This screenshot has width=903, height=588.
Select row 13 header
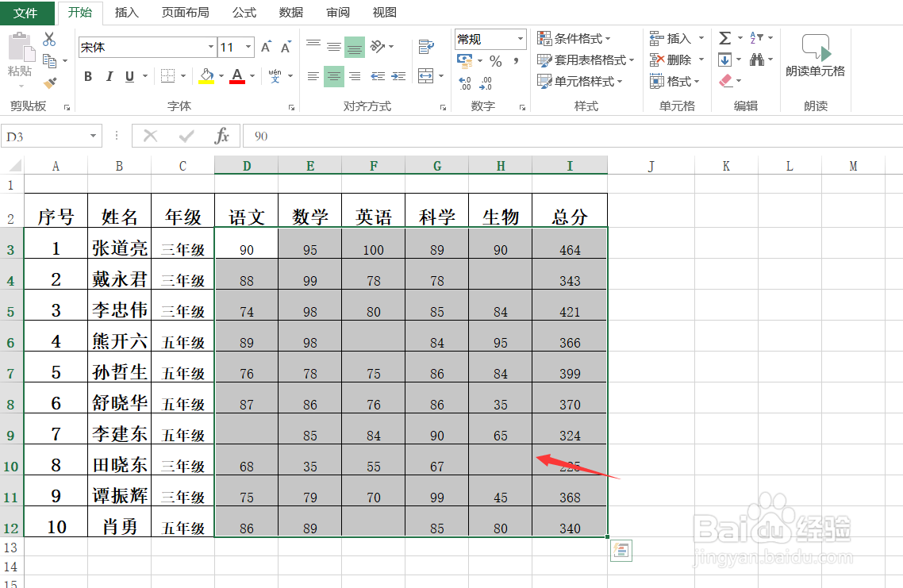click(x=11, y=547)
